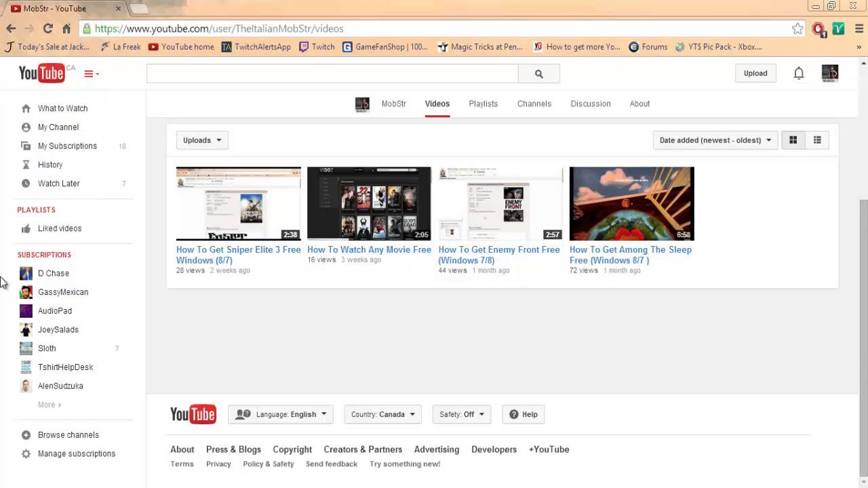Open the Country: Canada dropdown
This screenshot has width=868, height=488.
coord(383,414)
